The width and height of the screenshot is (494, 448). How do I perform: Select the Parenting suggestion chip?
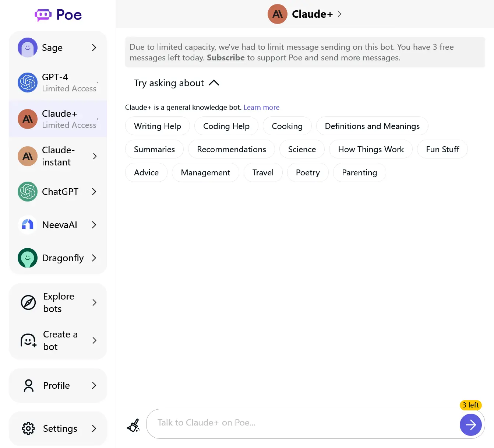(359, 172)
